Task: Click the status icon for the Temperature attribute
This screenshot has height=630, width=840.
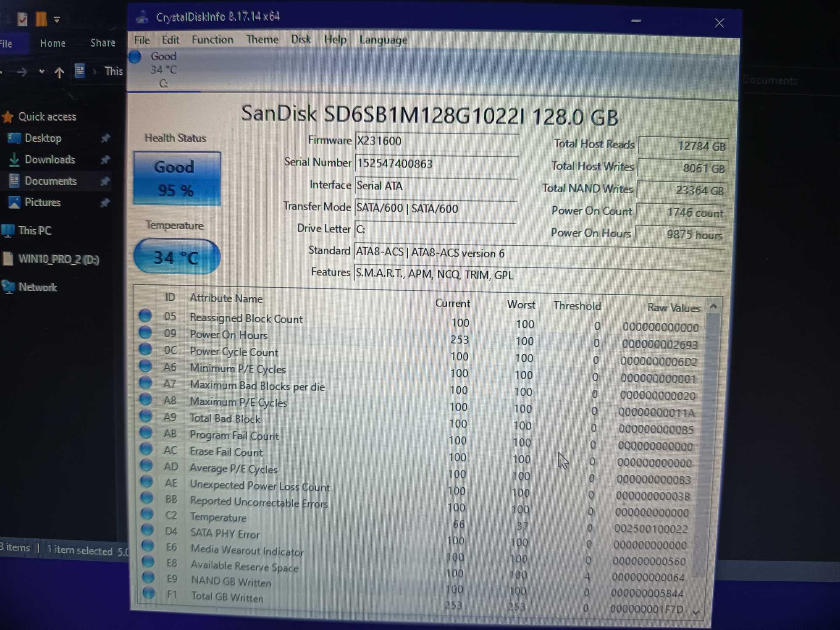Action: click(147, 514)
